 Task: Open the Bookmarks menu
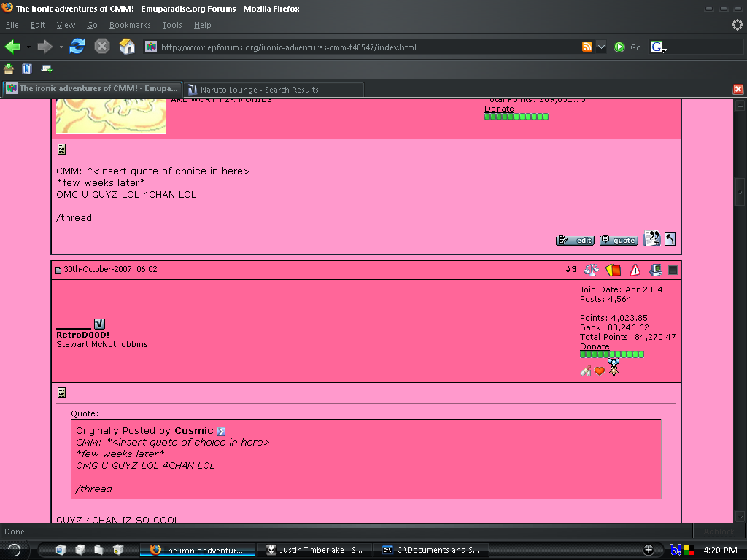[130, 25]
